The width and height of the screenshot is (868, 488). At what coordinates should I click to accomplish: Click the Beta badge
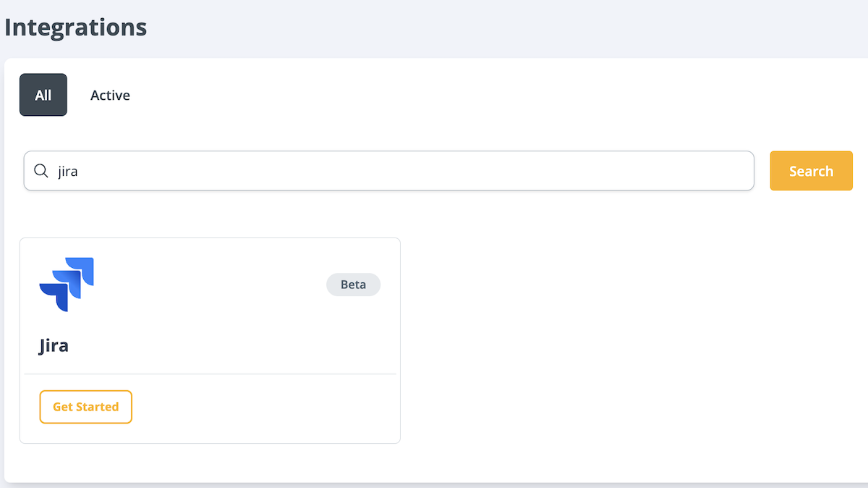click(x=353, y=284)
